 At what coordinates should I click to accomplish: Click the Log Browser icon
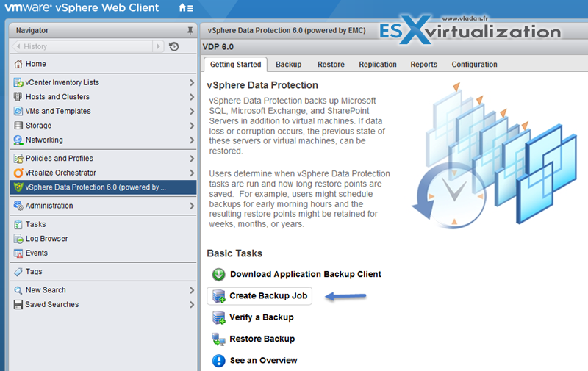(18, 239)
